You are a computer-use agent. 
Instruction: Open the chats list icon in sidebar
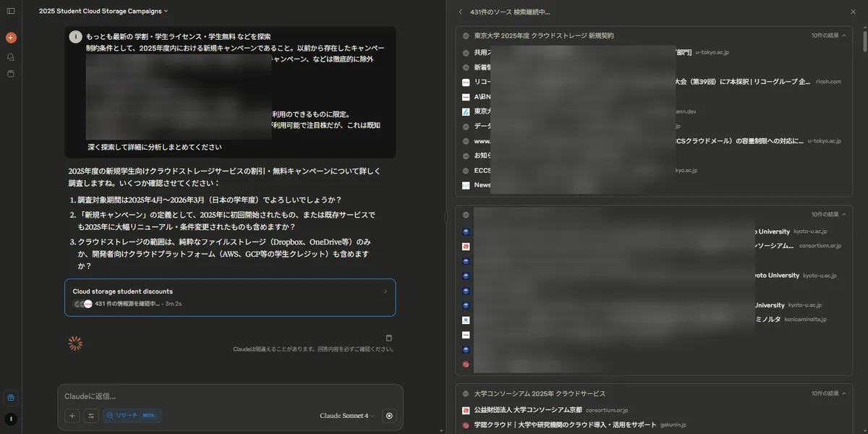tap(11, 56)
